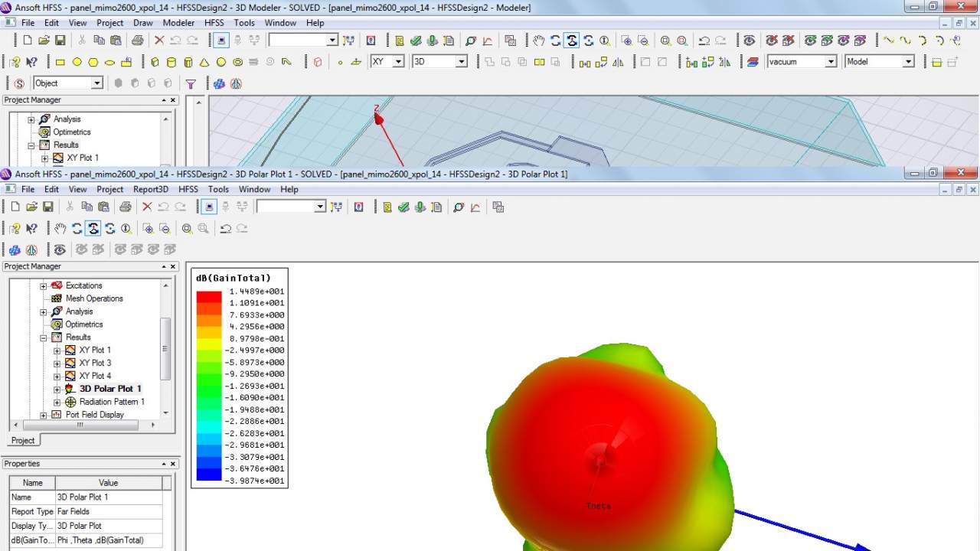Click Print in the Modeler window toolbar
The image size is (980, 551).
(137, 41)
